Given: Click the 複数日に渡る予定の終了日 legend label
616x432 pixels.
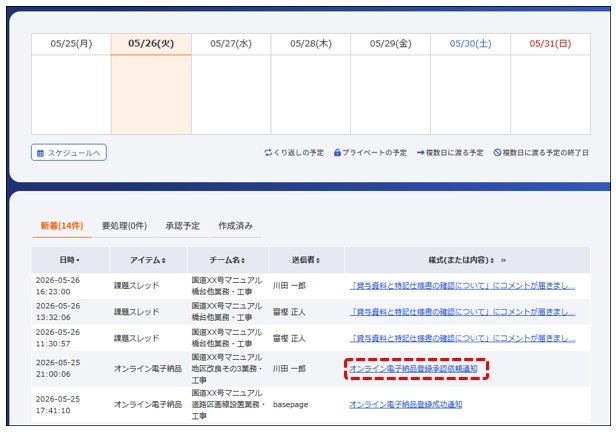Looking at the screenshot, I should (x=546, y=152).
